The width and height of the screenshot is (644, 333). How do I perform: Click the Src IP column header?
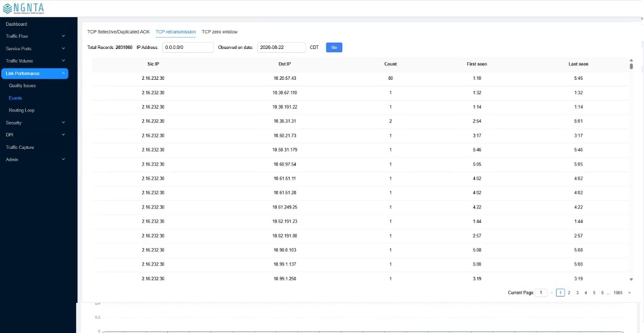(x=153, y=64)
